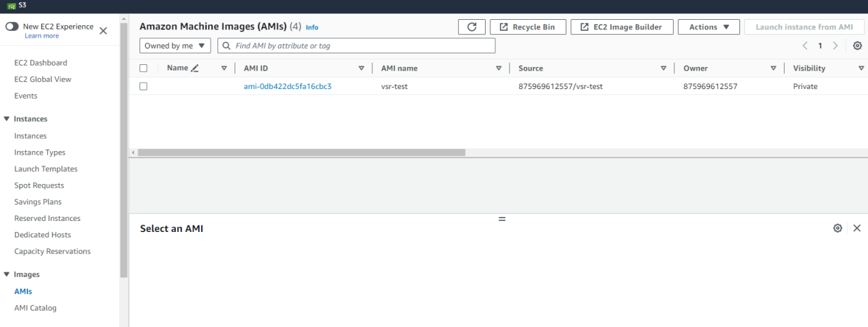Open EC2 Image Builder
The image size is (868, 327).
coord(622,27)
